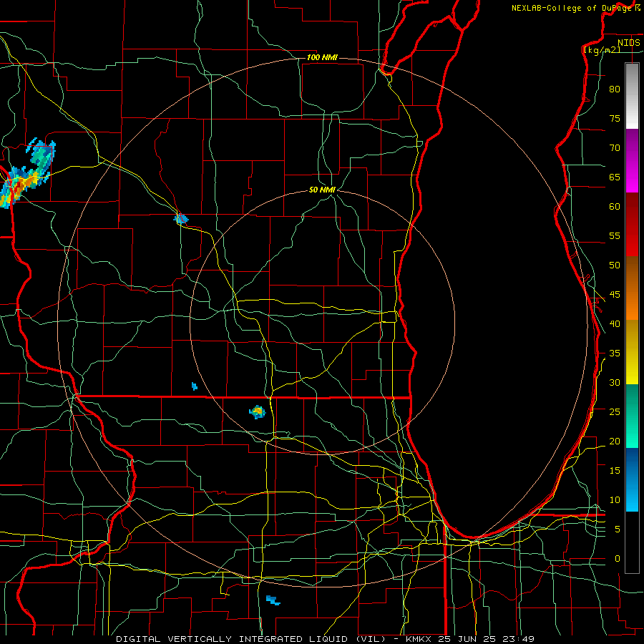Pick the green segment of color scale
Screen dimensions: 644x644
(x=632, y=416)
